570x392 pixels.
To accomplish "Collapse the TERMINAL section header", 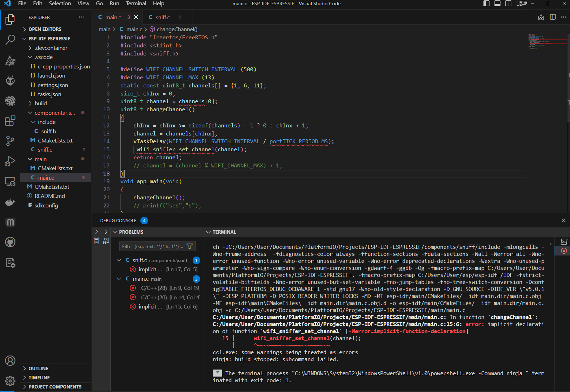I will pyautogui.click(x=386, y=232).
